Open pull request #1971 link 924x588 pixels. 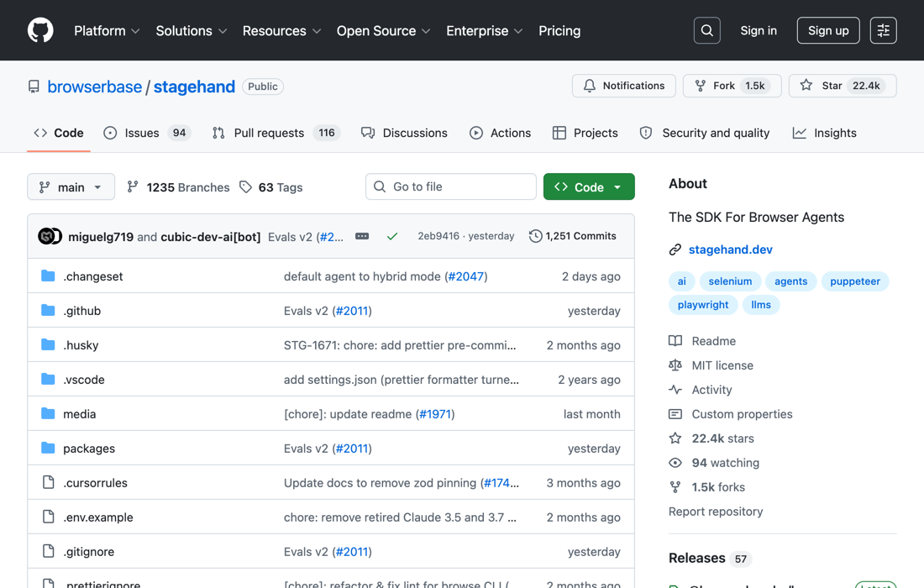[435, 414]
